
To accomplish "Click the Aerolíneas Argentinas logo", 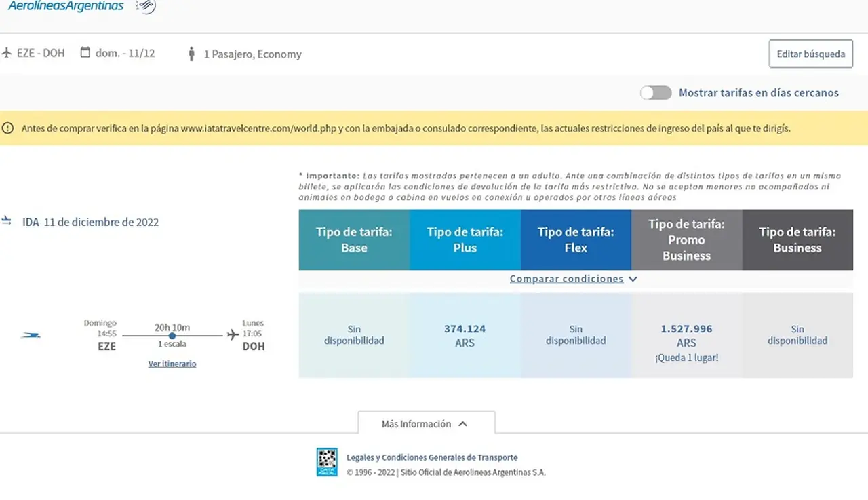I will point(66,7).
